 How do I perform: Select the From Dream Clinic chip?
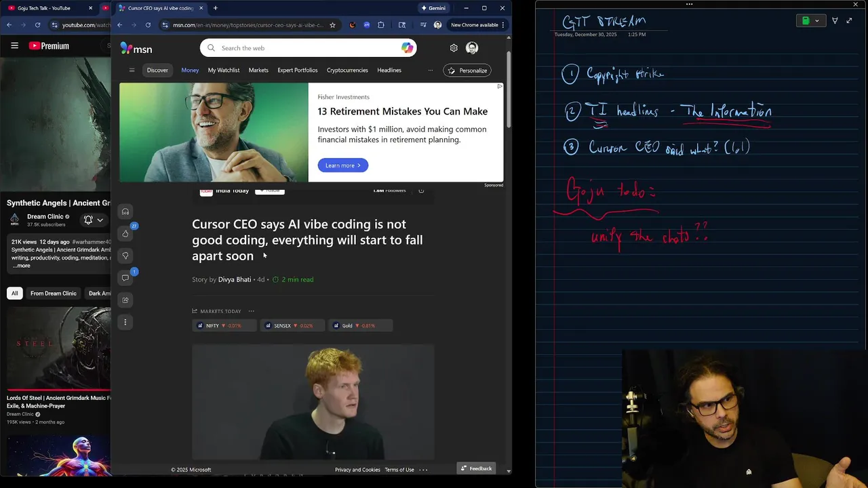(54, 293)
